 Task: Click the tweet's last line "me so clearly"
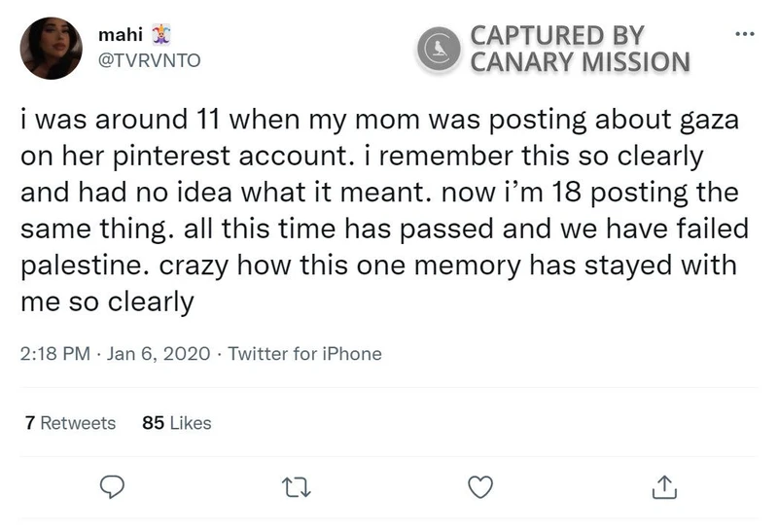pyautogui.click(x=107, y=302)
